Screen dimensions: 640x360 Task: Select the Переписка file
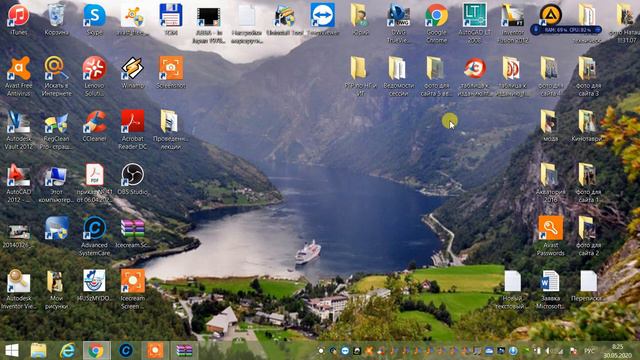(x=588, y=286)
